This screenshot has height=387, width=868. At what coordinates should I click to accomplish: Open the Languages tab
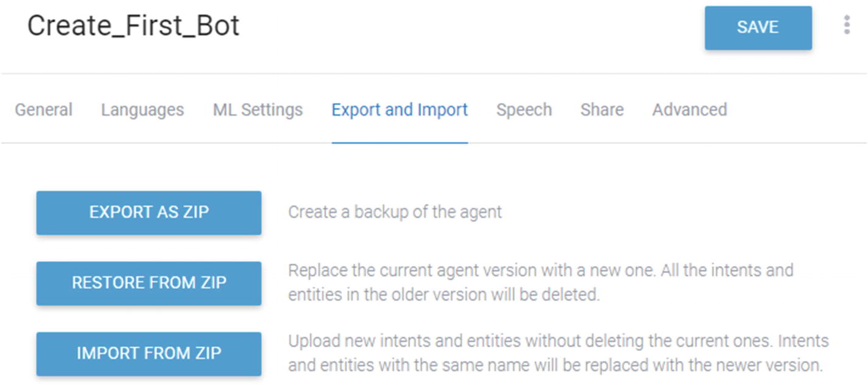(x=143, y=110)
